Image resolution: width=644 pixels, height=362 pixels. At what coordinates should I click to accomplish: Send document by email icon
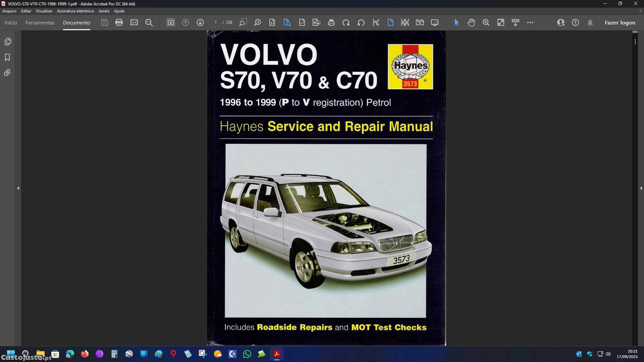134,23
